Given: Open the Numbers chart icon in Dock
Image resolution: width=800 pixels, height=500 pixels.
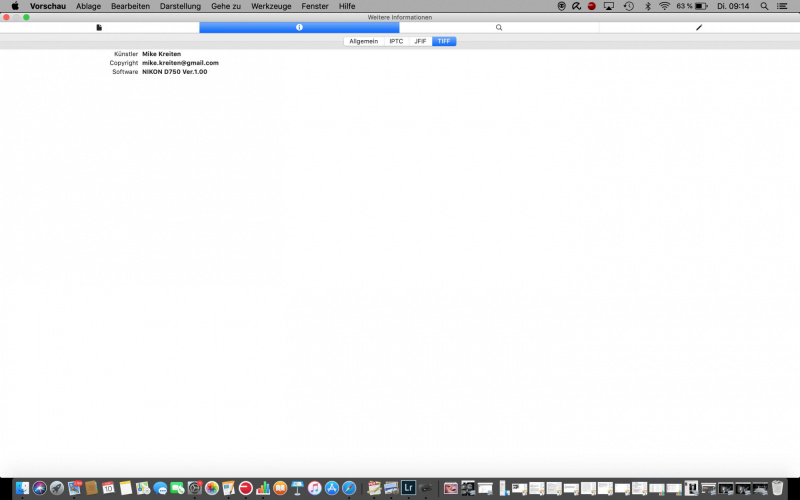Looking at the screenshot, I should coord(263,488).
